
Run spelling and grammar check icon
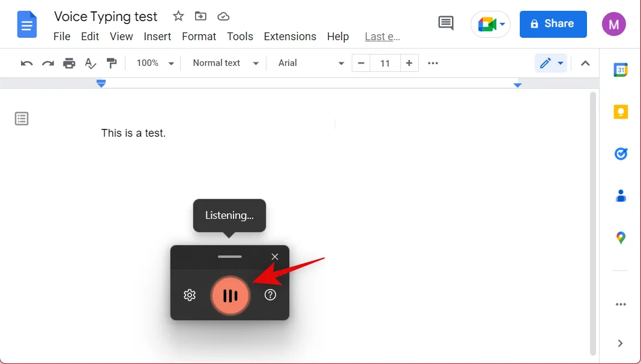click(x=91, y=64)
